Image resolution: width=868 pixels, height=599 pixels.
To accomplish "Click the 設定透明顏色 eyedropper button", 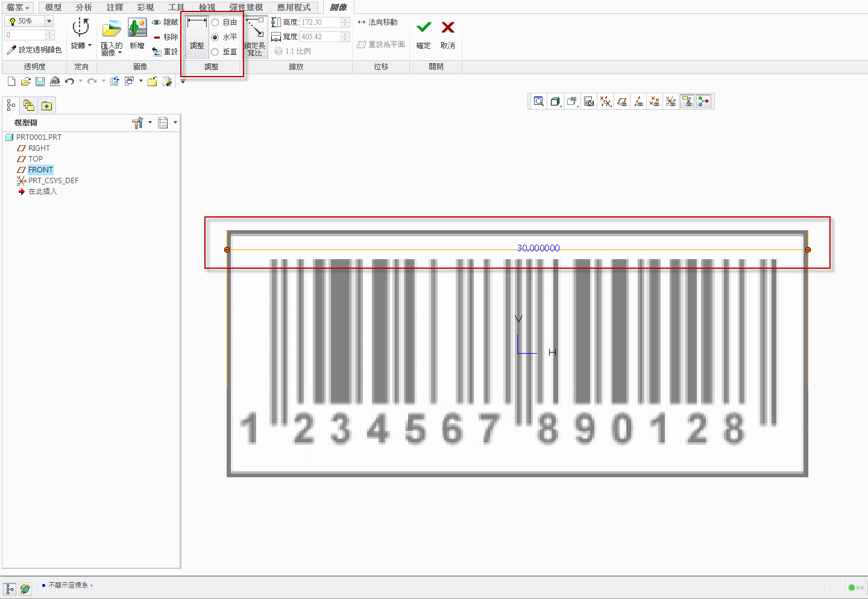I will (x=34, y=50).
